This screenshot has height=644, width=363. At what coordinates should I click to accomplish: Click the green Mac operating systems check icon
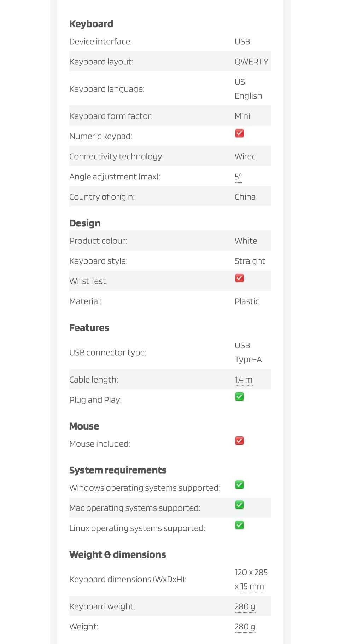(239, 505)
